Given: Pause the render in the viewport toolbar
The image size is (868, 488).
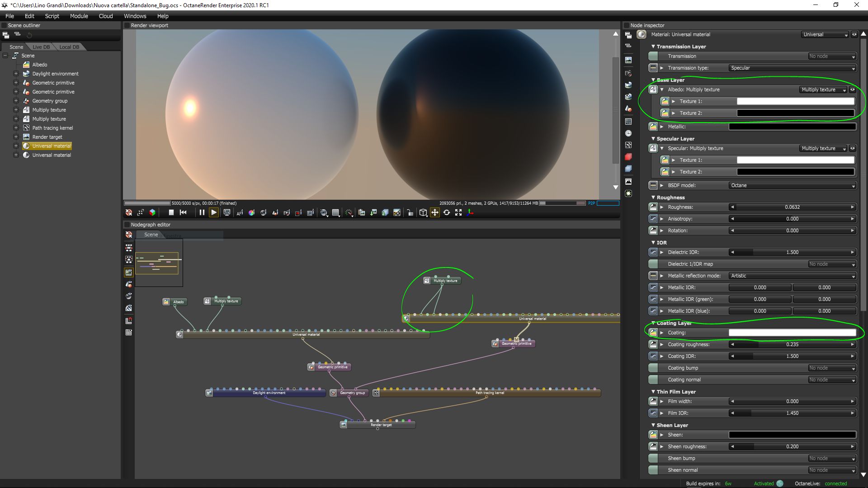Looking at the screenshot, I should point(202,212).
